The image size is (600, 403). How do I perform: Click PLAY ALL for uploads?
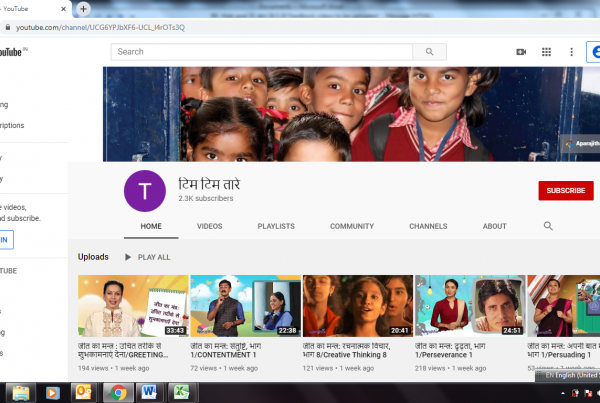pos(154,257)
